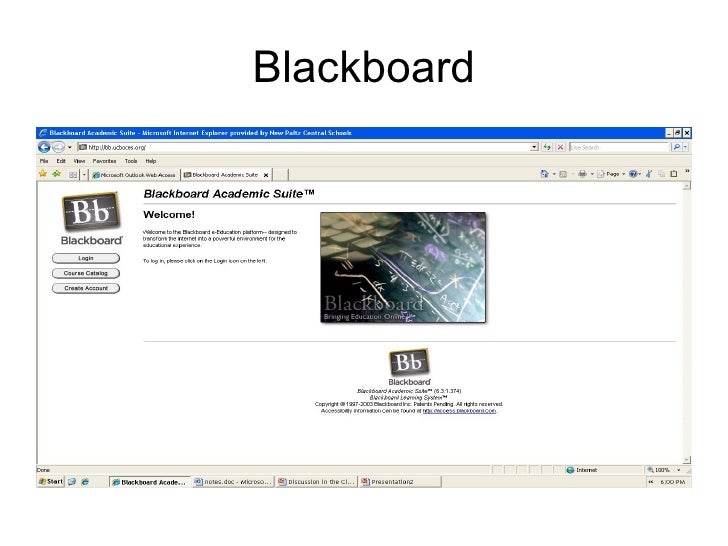The image size is (728, 546).
Task: Click the red Stop loading X icon
Action: (560, 147)
